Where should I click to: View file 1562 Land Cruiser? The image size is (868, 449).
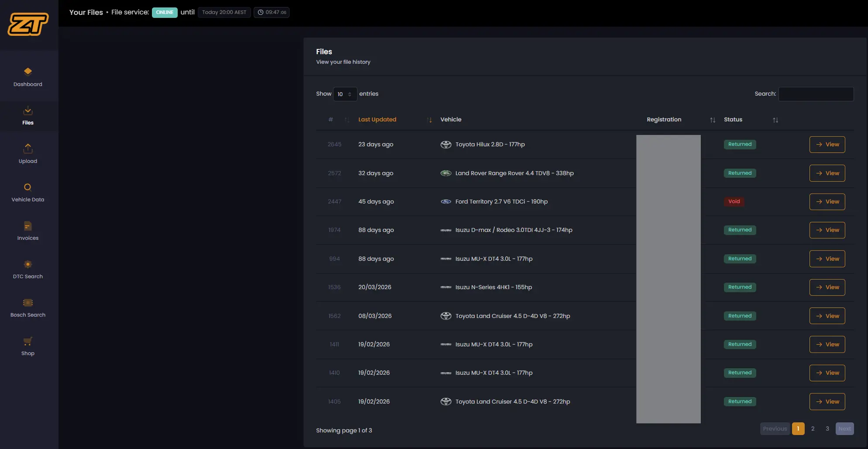tap(827, 316)
